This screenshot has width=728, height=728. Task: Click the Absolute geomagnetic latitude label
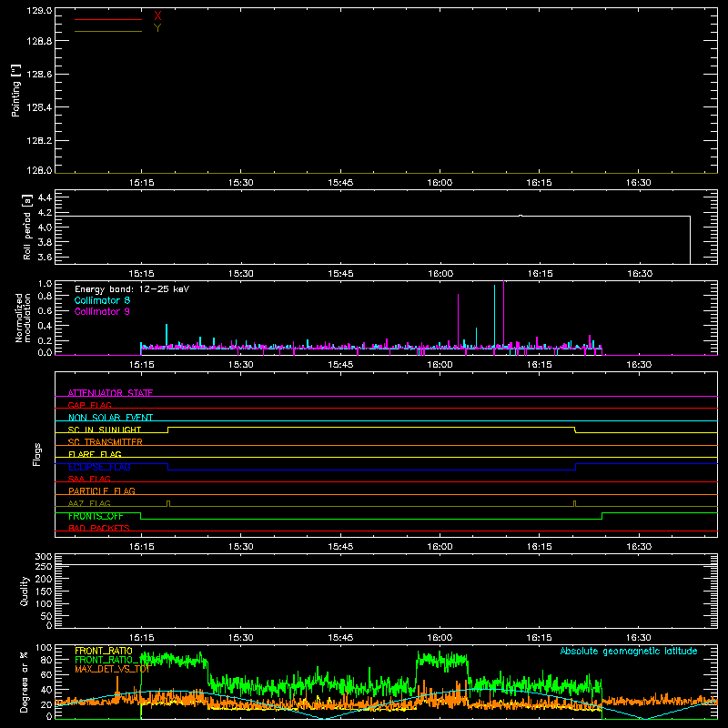click(629, 651)
